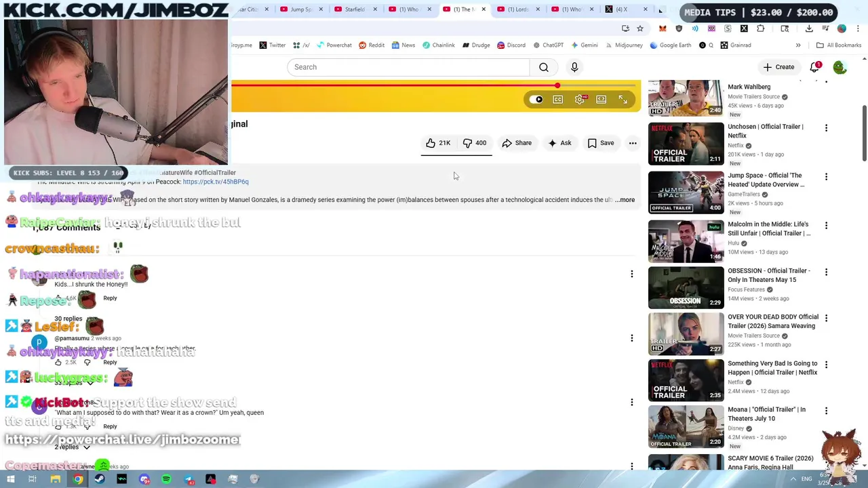Open player settings gear

pyautogui.click(x=579, y=100)
